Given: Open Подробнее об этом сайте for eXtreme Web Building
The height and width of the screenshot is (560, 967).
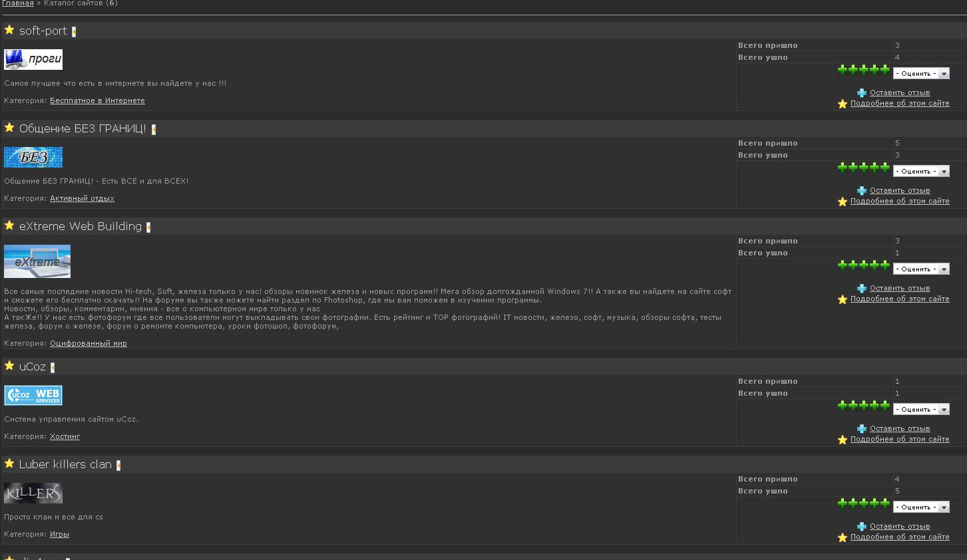Looking at the screenshot, I should tap(900, 299).
